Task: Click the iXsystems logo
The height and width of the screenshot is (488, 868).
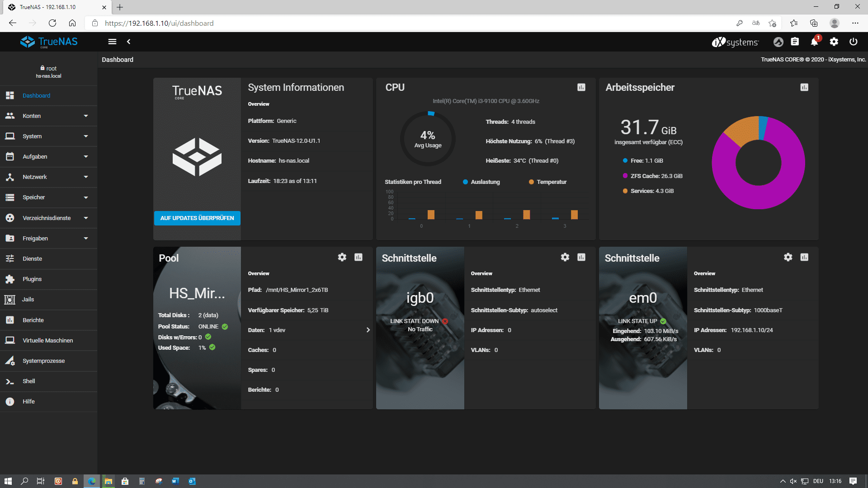Action: (x=735, y=42)
